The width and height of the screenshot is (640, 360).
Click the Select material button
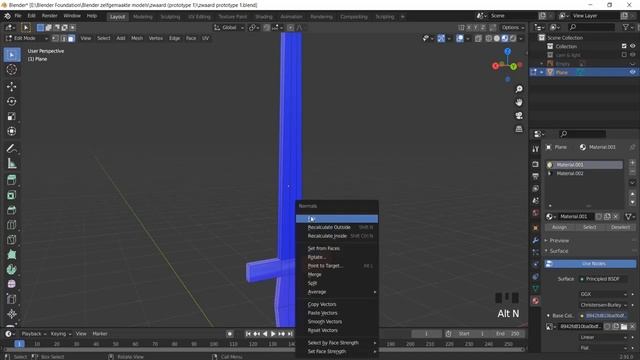[x=590, y=227]
